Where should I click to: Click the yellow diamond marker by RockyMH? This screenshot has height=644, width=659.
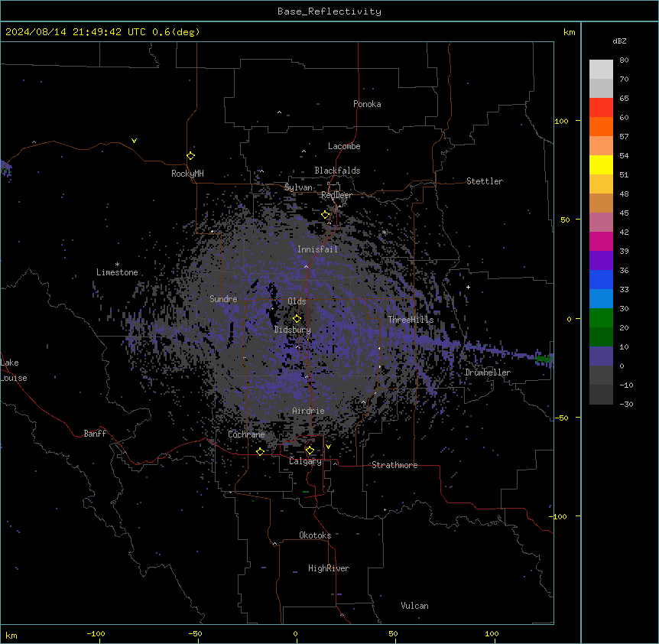191,156
